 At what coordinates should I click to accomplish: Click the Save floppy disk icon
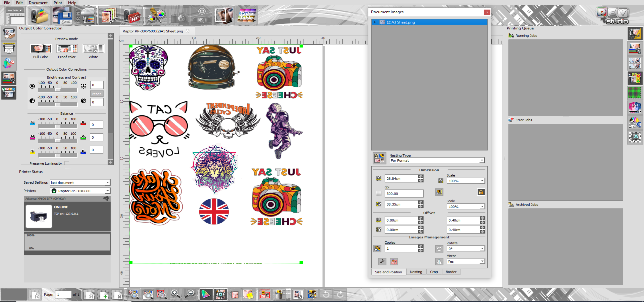click(x=63, y=16)
